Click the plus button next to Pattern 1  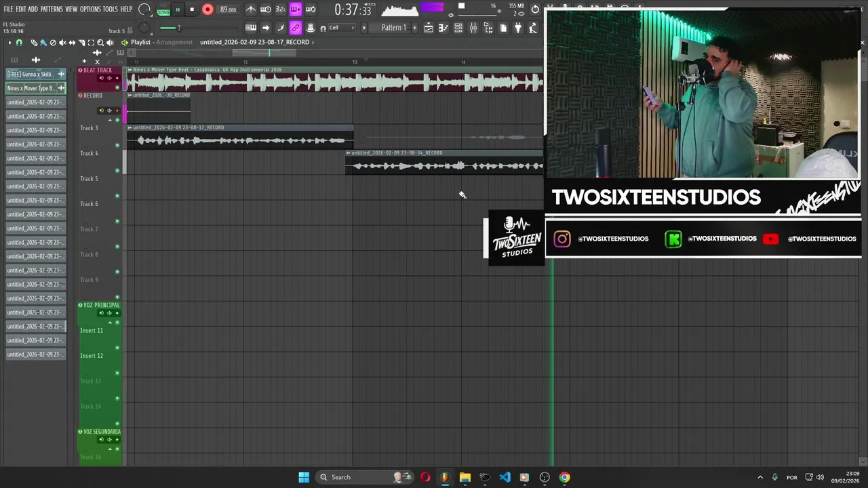(414, 28)
